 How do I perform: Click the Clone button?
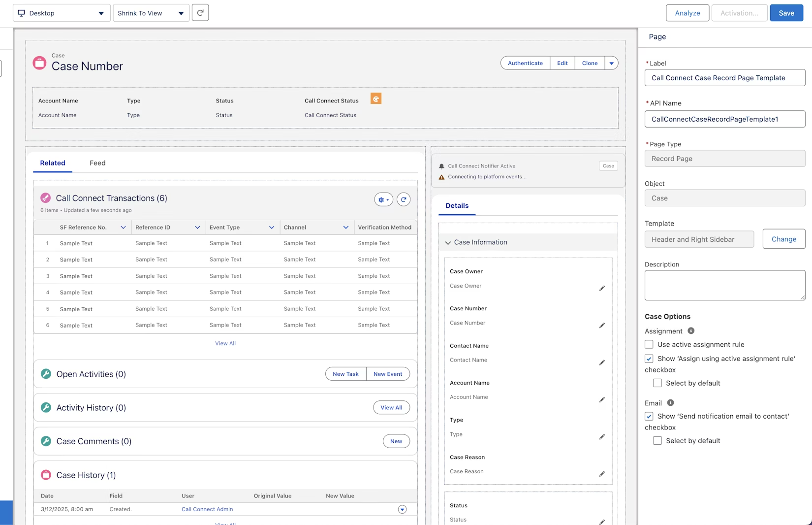click(590, 63)
